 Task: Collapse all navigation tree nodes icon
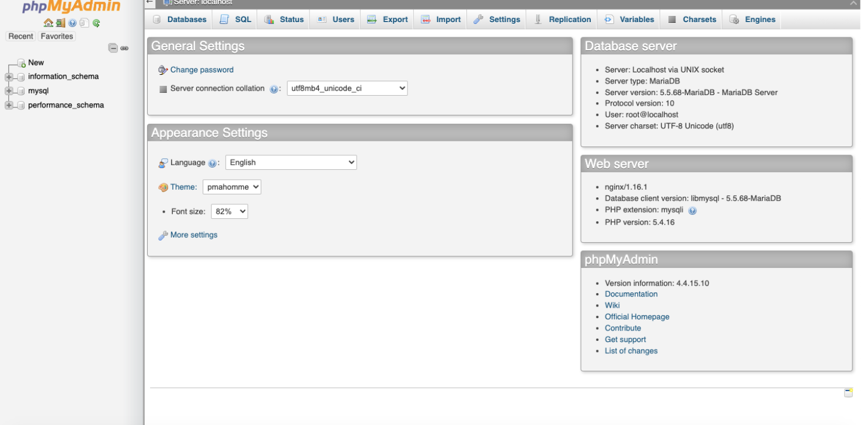[113, 48]
